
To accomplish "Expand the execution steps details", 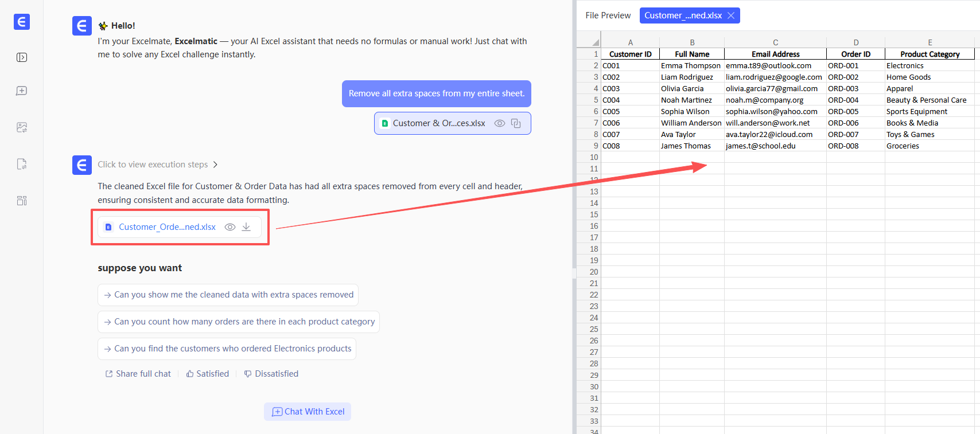I will coord(158,165).
